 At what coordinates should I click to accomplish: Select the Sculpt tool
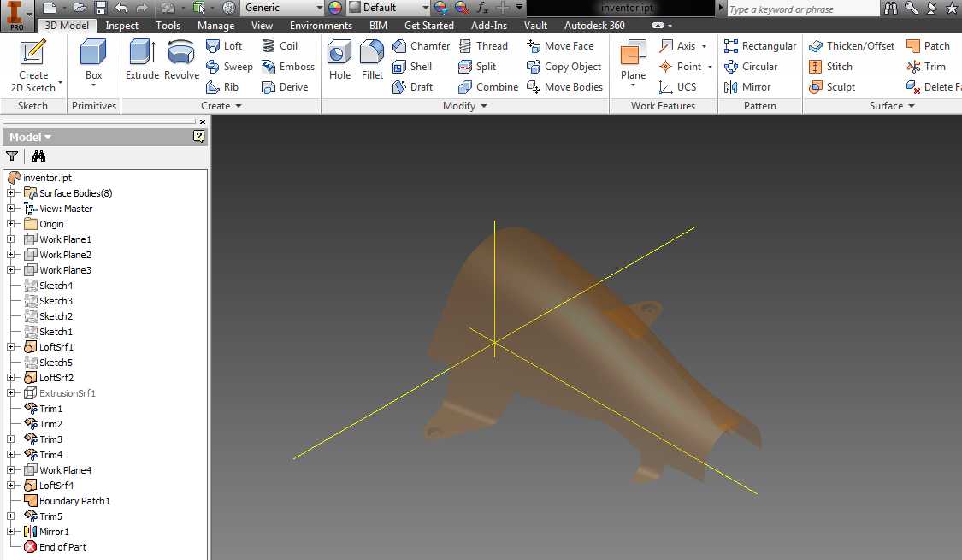[x=831, y=87]
